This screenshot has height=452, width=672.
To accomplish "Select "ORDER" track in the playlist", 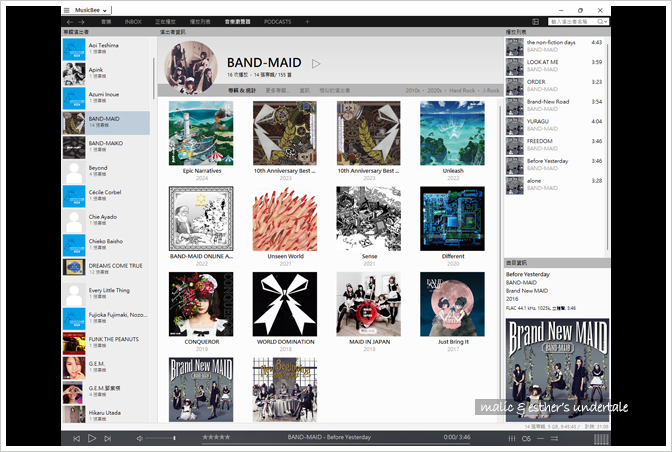I will [x=555, y=86].
